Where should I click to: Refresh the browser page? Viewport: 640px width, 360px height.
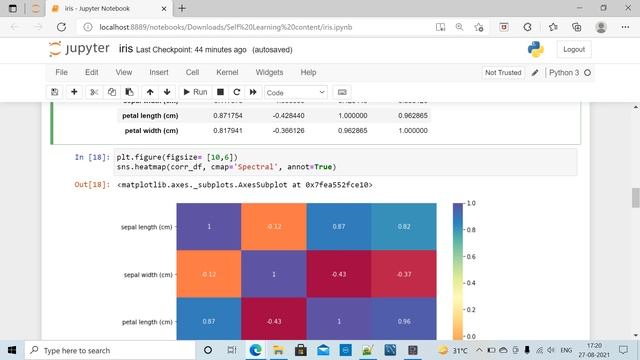tap(61, 27)
